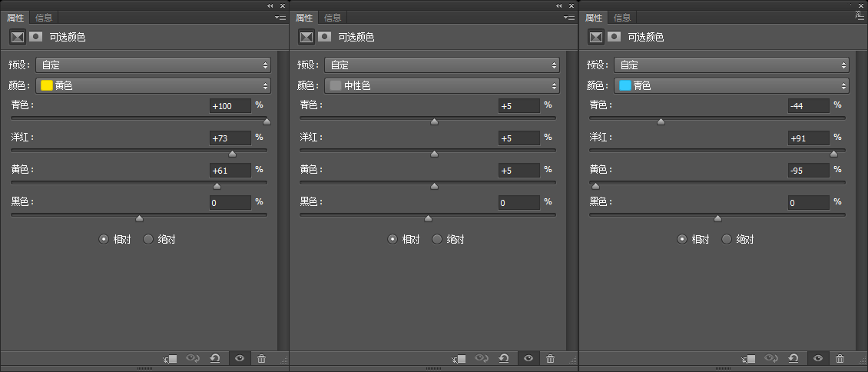Click the 洋红 value field showing +91

809,138
